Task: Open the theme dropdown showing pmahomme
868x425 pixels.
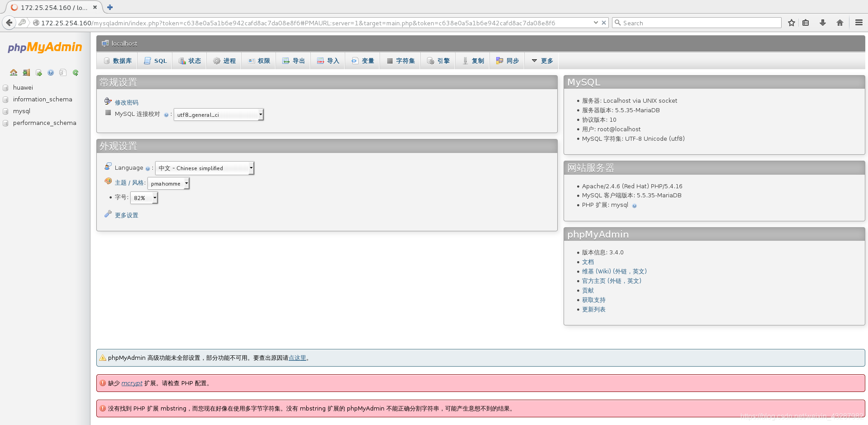Action: tap(168, 183)
